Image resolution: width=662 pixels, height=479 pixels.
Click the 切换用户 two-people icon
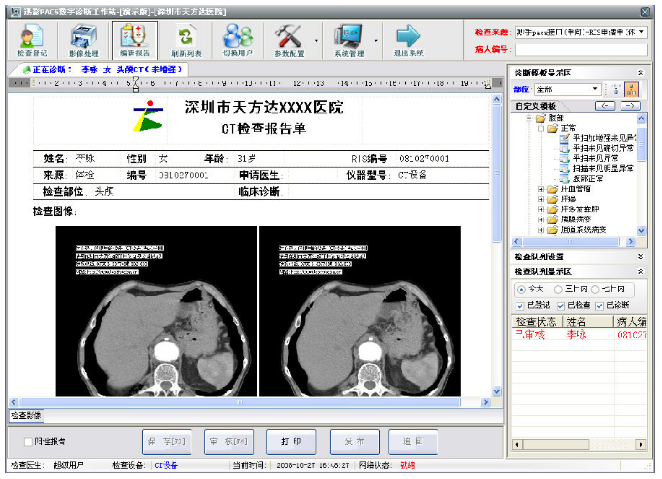(x=237, y=40)
